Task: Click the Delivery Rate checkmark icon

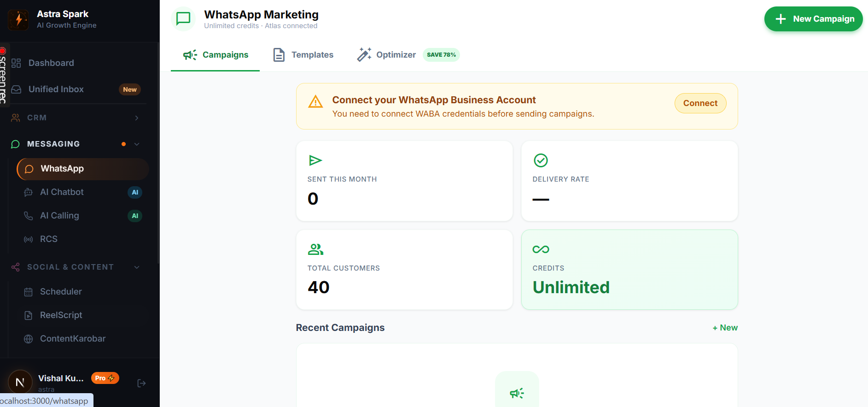Action: tap(541, 160)
